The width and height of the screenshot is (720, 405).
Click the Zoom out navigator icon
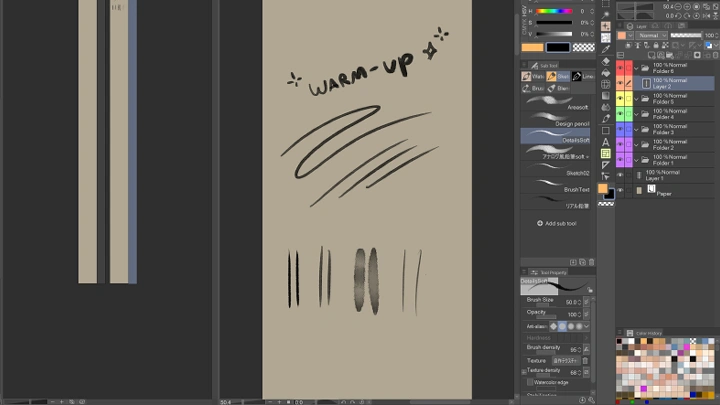click(678, 7)
